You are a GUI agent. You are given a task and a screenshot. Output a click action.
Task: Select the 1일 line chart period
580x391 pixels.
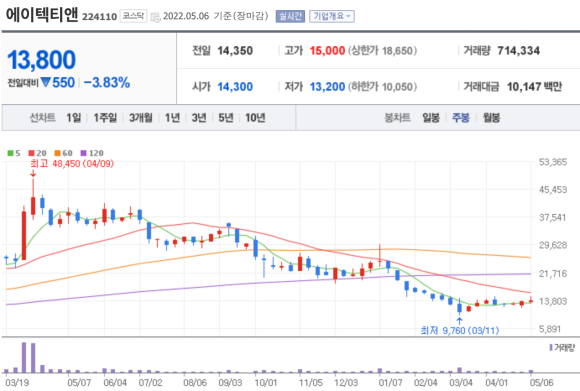74,118
